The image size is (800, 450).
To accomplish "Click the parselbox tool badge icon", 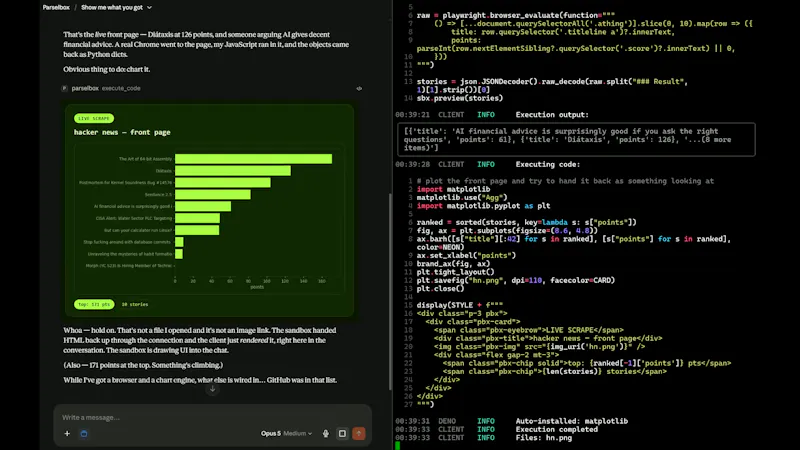I will coord(64,88).
